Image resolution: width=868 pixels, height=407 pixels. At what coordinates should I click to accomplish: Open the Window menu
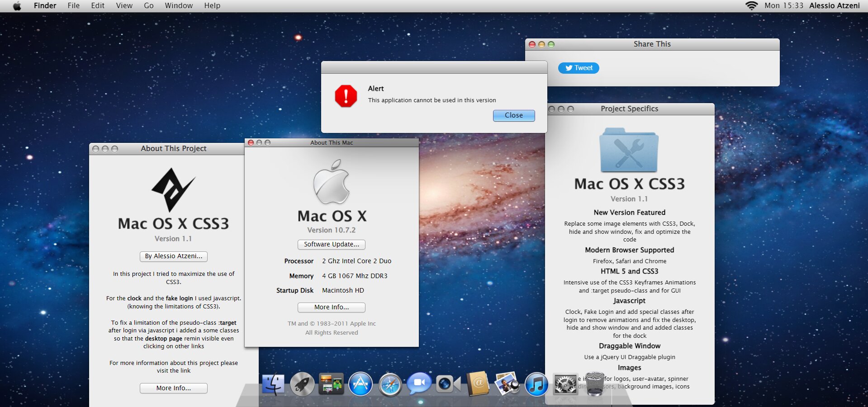pyautogui.click(x=179, y=6)
